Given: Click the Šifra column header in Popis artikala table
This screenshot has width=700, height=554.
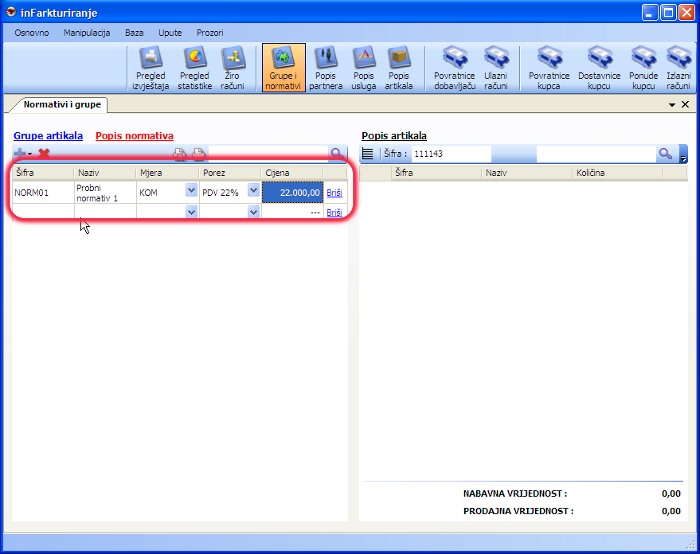Looking at the screenshot, I should pos(436,173).
